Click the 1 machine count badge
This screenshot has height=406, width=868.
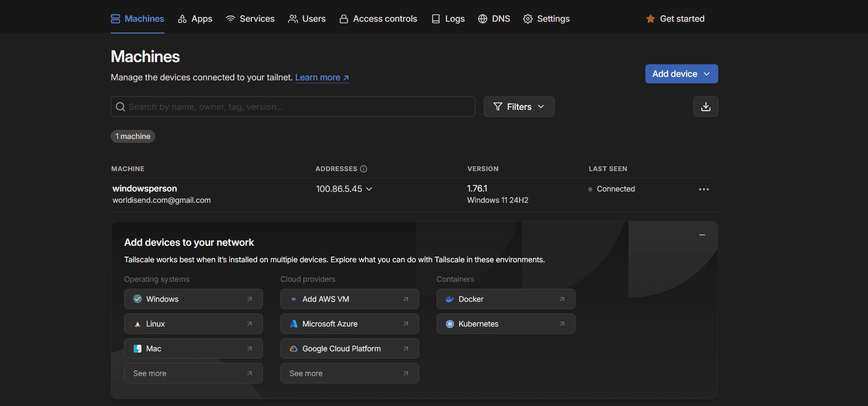(x=133, y=136)
